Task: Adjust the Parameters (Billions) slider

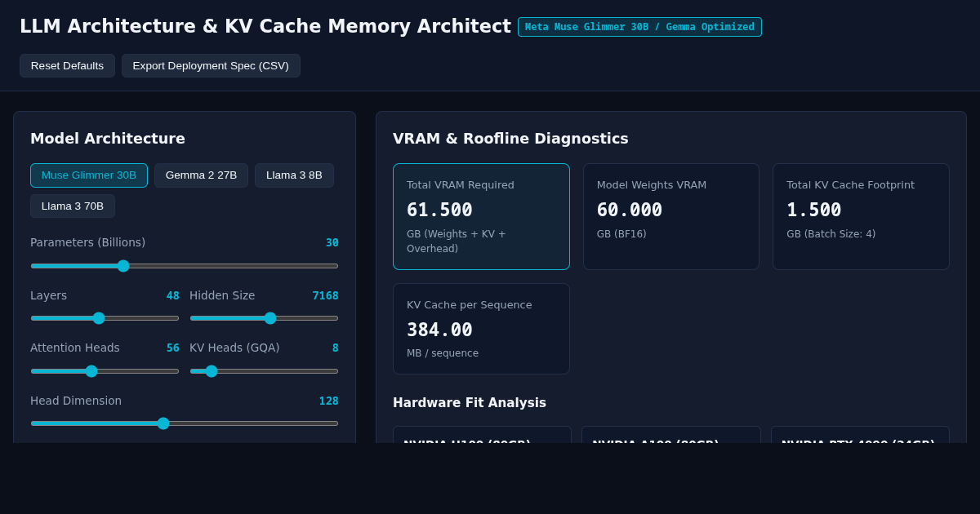Action: (x=185, y=266)
